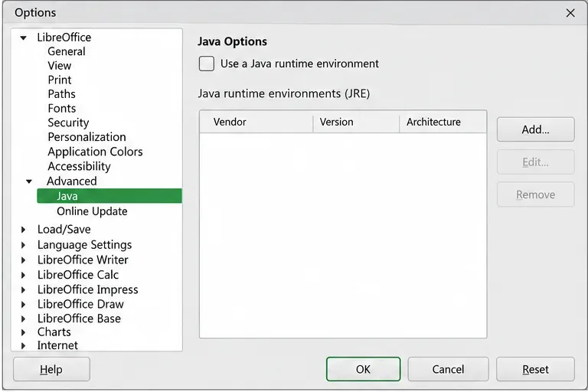The height and width of the screenshot is (392, 588).
Task: Select Charts label in tree
Action: point(54,332)
